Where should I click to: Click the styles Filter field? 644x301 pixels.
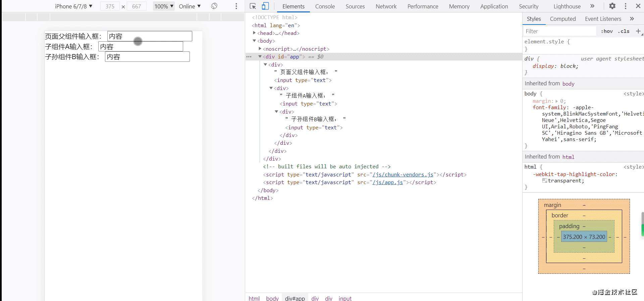pyautogui.click(x=559, y=31)
